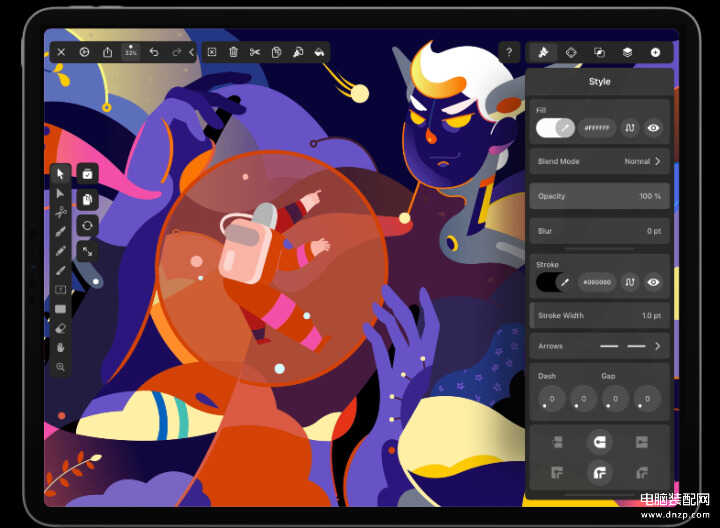Select the butt line cap option
Image resolution: width=720 pixels, height=528 pixels.
tap(557, 442)
